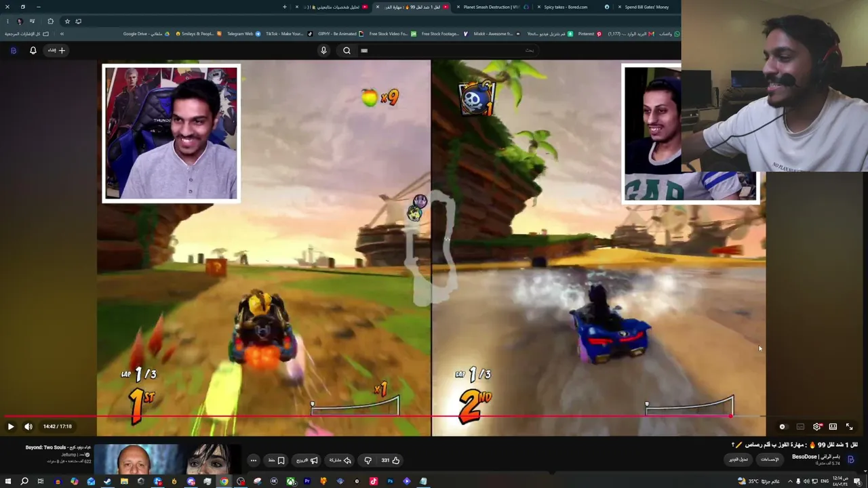Click the Promote megaphone button

(x=307, y=460)
